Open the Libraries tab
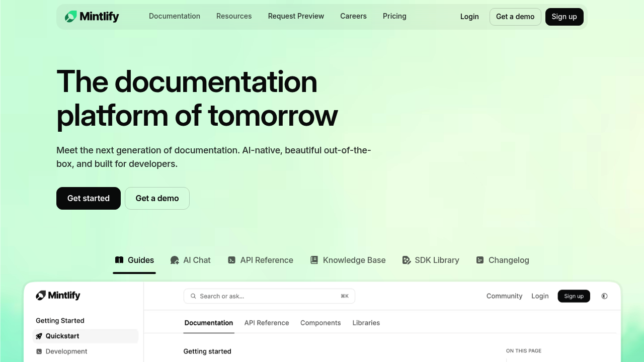The image size is (644, 362). [x=366, y=323]
